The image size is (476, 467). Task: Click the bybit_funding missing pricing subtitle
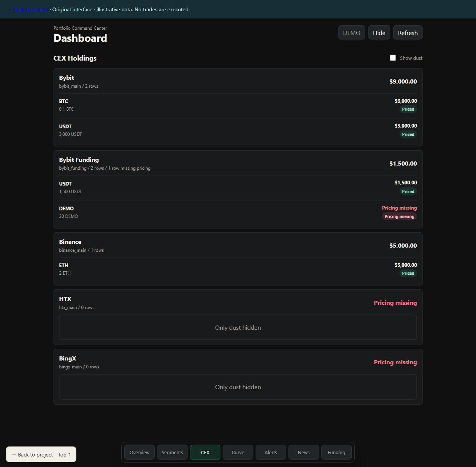click(x=105, y=168)
